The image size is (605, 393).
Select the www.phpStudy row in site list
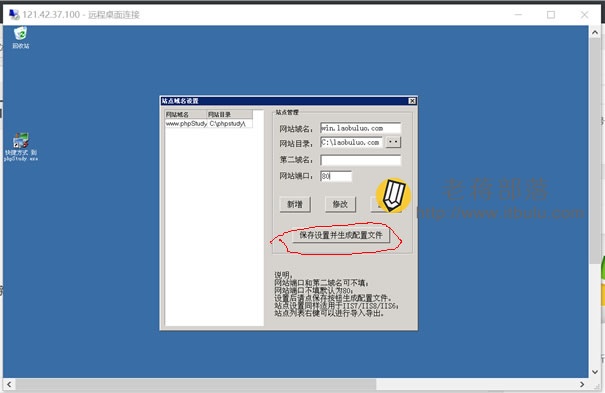click(209, 124)
